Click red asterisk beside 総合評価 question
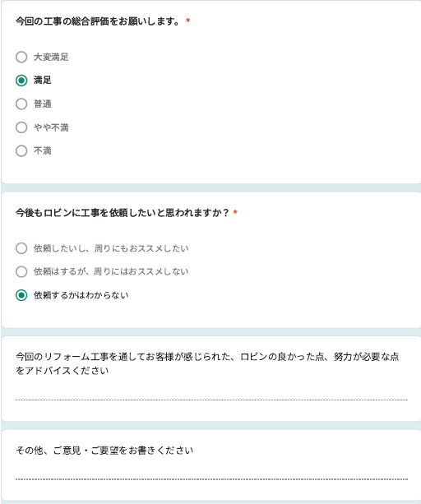 coord(188,21)
